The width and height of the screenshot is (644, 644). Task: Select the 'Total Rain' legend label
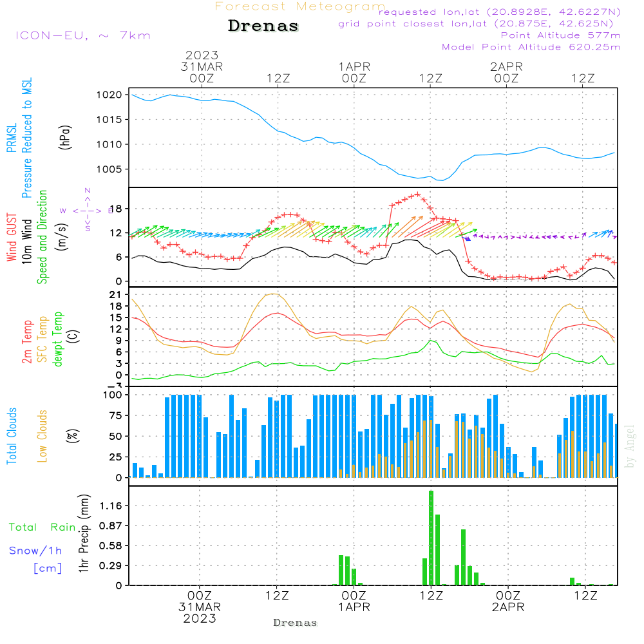[43, 527]
